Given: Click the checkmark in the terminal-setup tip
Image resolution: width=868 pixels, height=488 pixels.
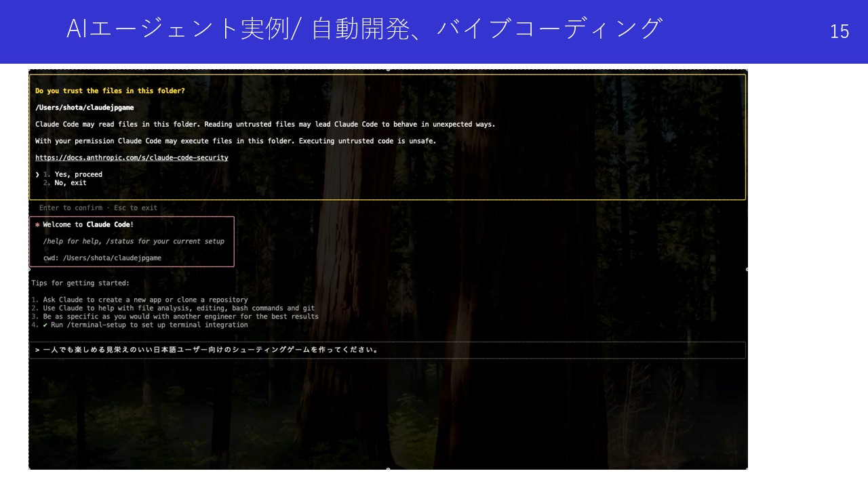Looking at the screenshot, I should pyautogui.click(x=45, y=325).
